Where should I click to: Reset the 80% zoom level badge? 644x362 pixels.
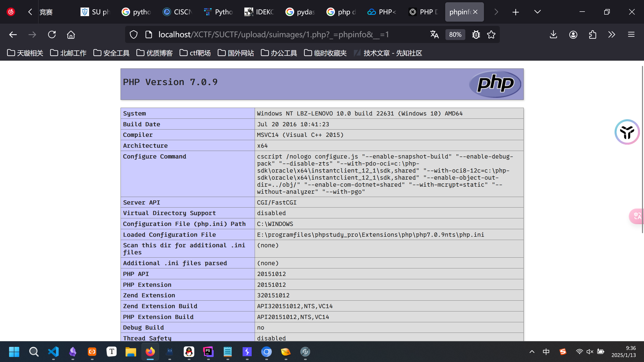click(x=455, y=34)
